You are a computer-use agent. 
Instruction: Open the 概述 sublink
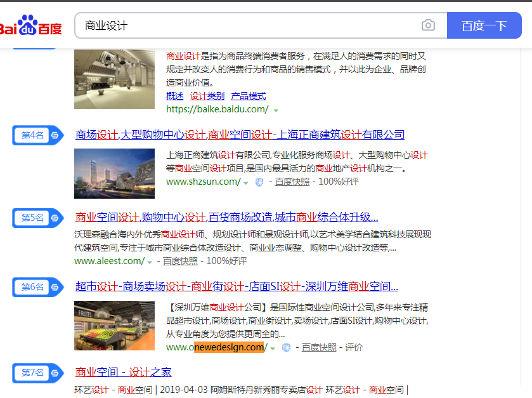tap(175, 96)
